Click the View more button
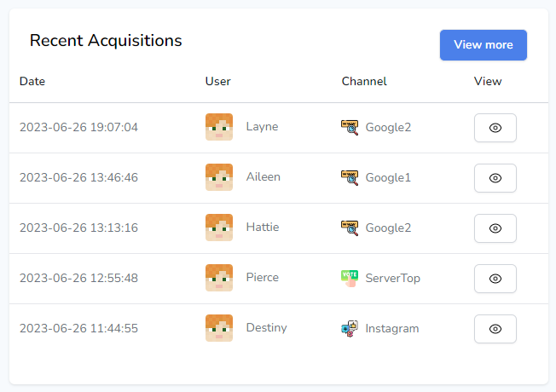556x392 pixels. coord(484,45)
